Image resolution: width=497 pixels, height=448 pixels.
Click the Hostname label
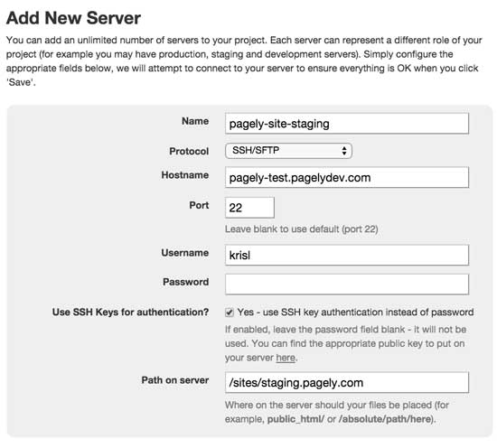point(184,175)
